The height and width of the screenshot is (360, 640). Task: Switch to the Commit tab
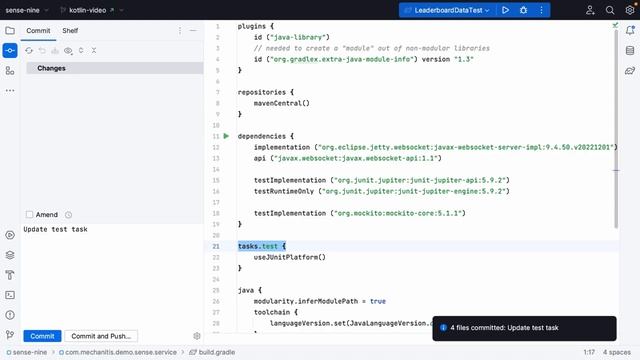pos(38,31)
